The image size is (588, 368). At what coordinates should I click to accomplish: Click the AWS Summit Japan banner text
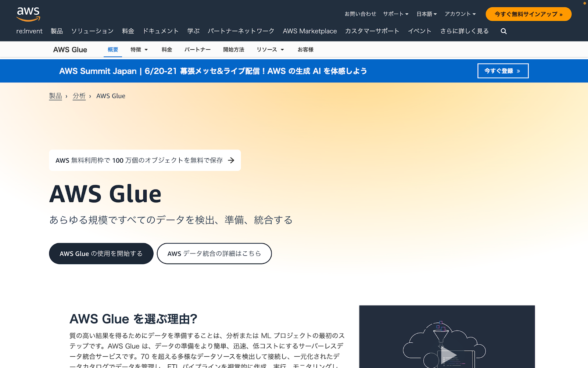[213, 71]
